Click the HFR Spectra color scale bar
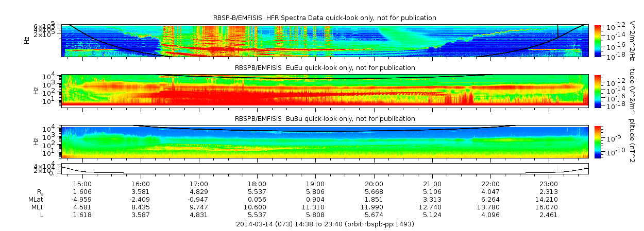The image size is (644, 231). pyautogui.click(x=598, y=40)
